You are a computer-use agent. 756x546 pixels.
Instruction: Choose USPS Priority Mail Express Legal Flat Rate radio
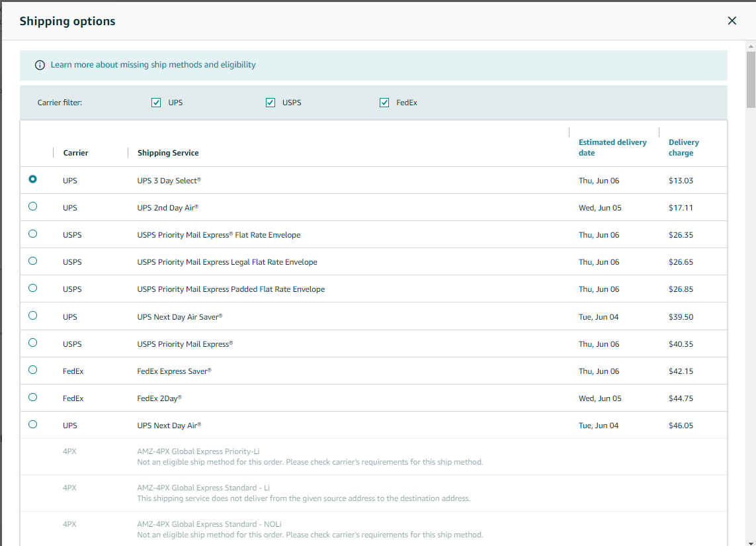point(33,261)
